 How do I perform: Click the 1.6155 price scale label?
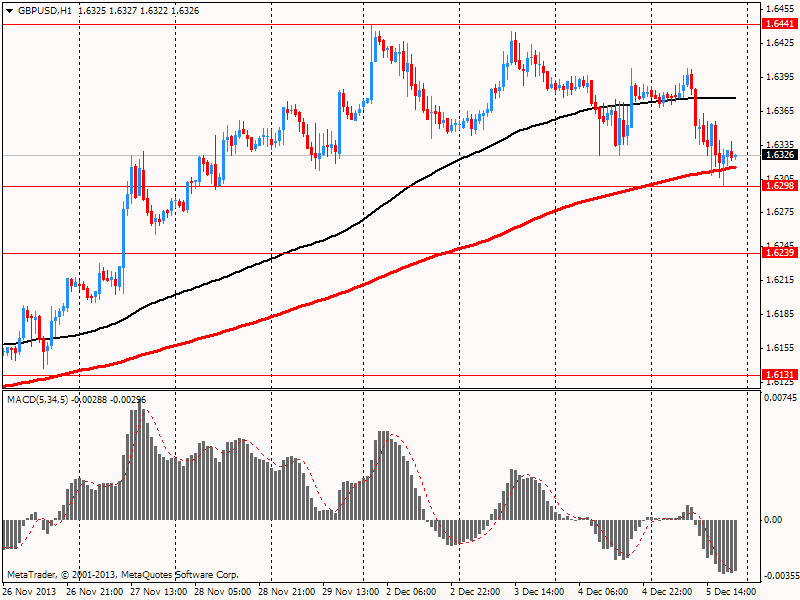pos(781,347)
